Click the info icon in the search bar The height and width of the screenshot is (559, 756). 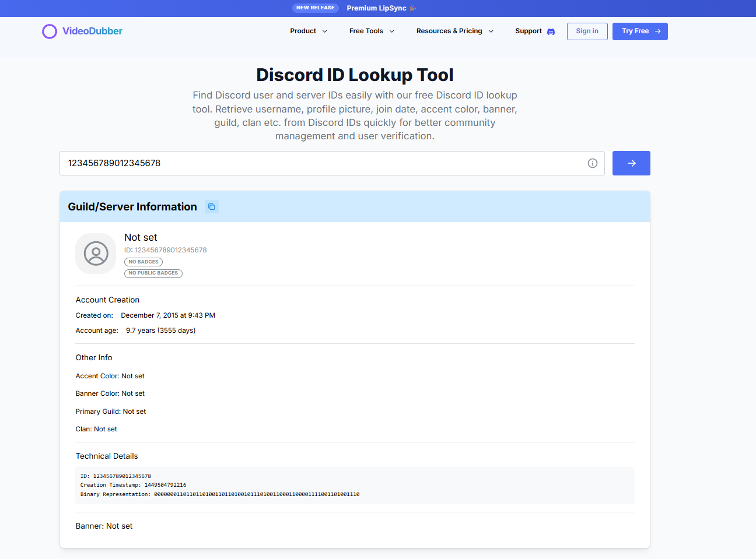(593, 163)
